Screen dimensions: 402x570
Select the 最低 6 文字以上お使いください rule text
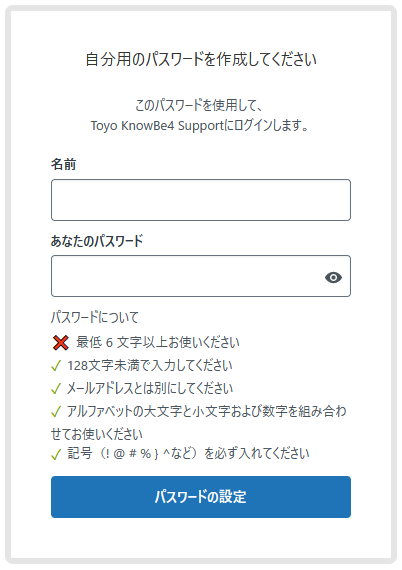click(x=158, y=342)
